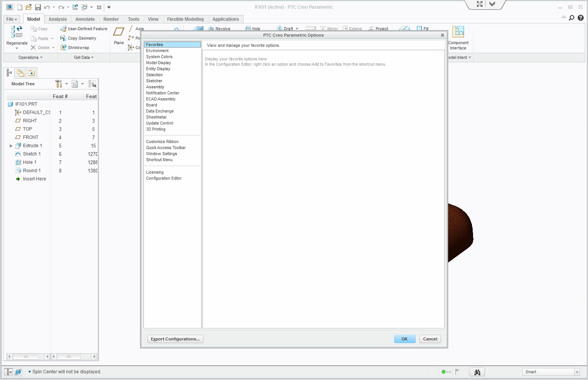The width and height of the screenshot is (588, 380).
Task: Create a datum Plane
Action: (x=119, y=36)
